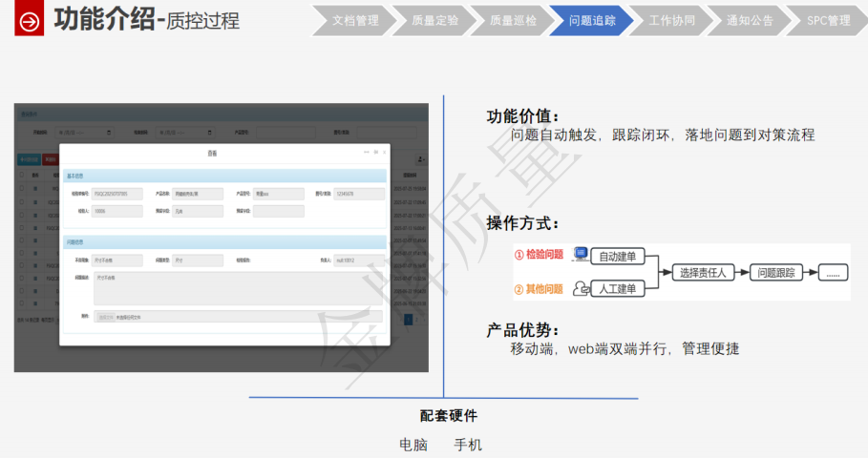Click the red circled arrow icon beside 功能介绍

click(x=31, y=22)
